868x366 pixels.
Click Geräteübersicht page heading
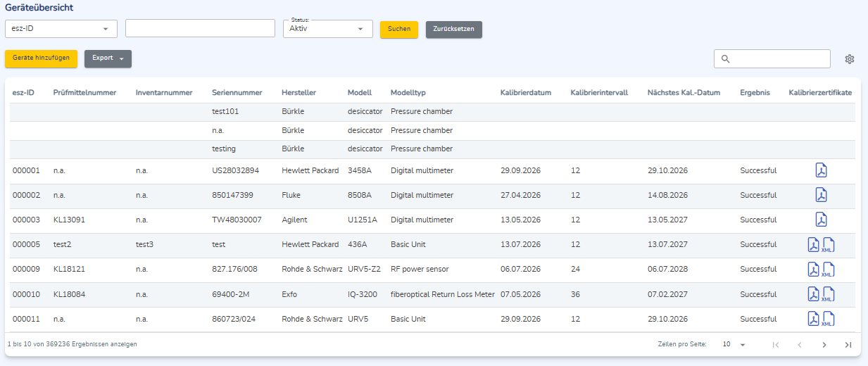[x=39, y=7]
